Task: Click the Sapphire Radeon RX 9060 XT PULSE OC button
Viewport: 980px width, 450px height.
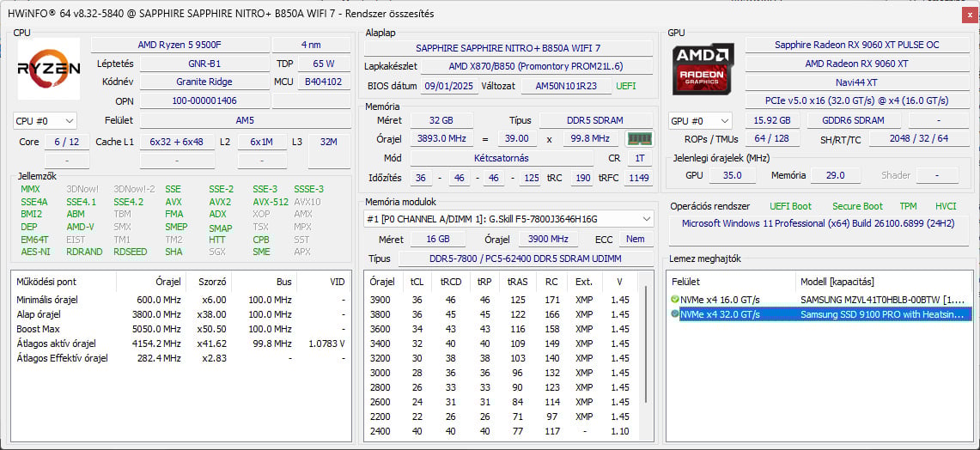Action: 856,45
